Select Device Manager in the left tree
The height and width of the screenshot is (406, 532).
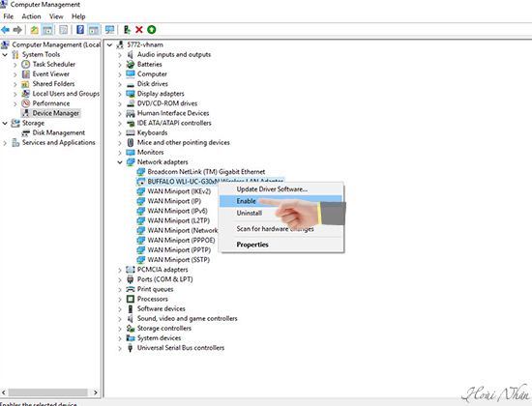56,113
